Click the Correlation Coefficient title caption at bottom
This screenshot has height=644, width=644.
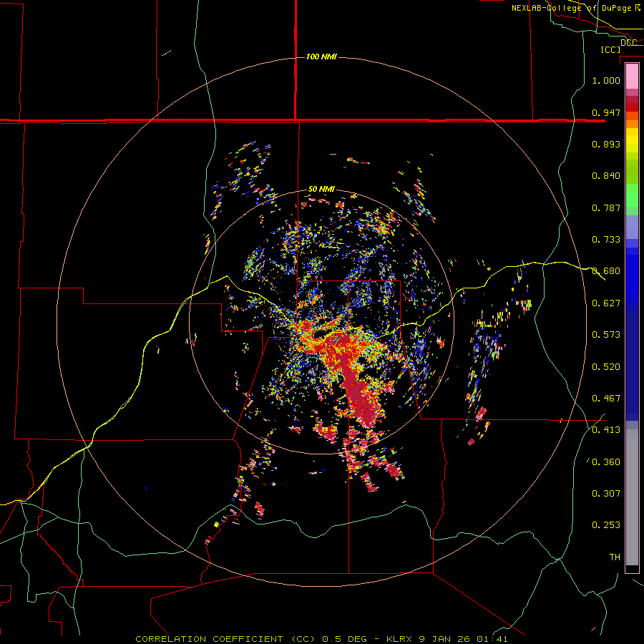point(321,639)
